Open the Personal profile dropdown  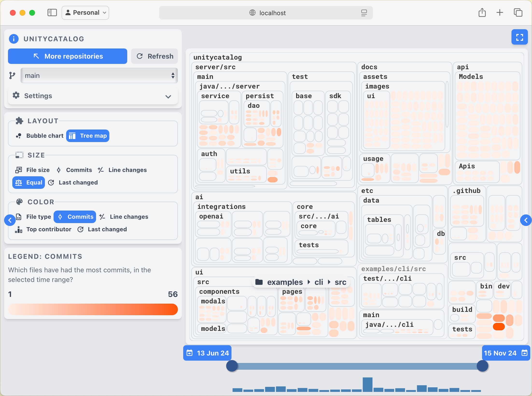tap(85, 13)
